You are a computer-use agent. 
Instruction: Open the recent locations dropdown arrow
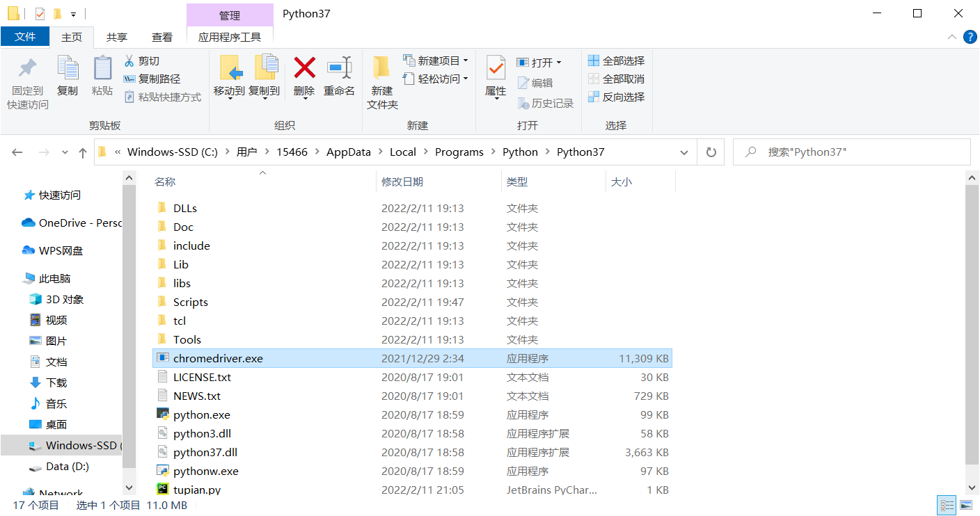pyautogui.click(x=65, y=152)
